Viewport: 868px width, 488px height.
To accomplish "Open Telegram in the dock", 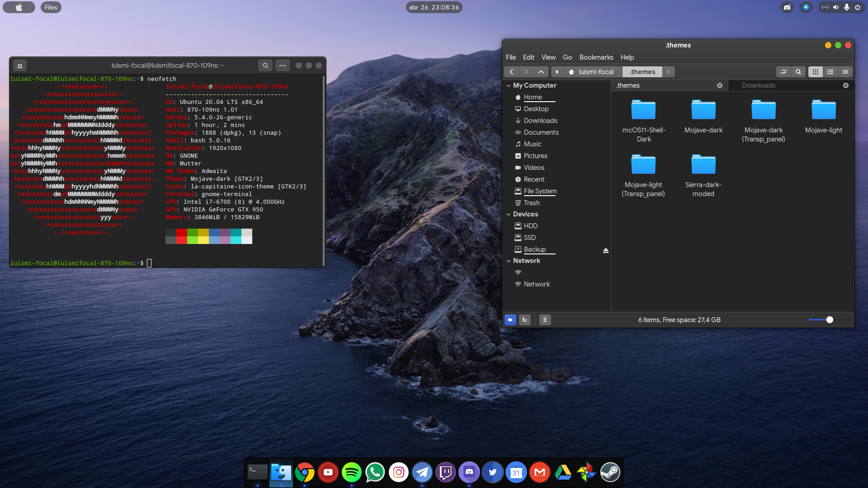I will pos(423,471).
